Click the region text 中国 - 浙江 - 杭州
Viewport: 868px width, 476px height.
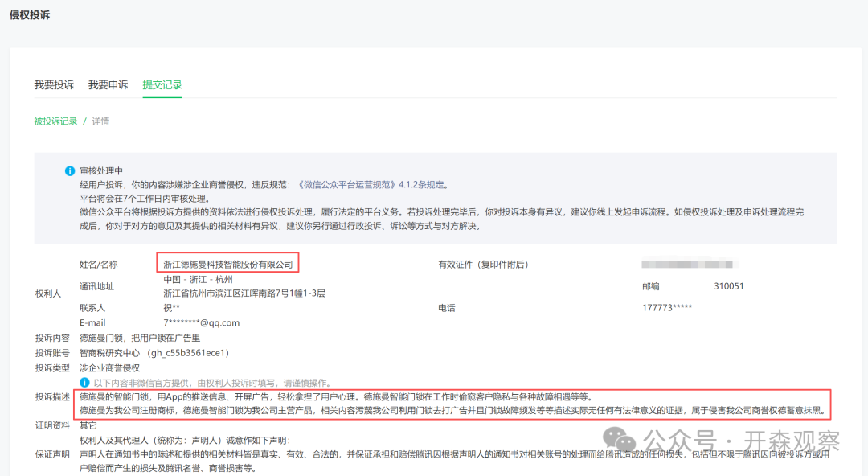(x=199, y=279)
